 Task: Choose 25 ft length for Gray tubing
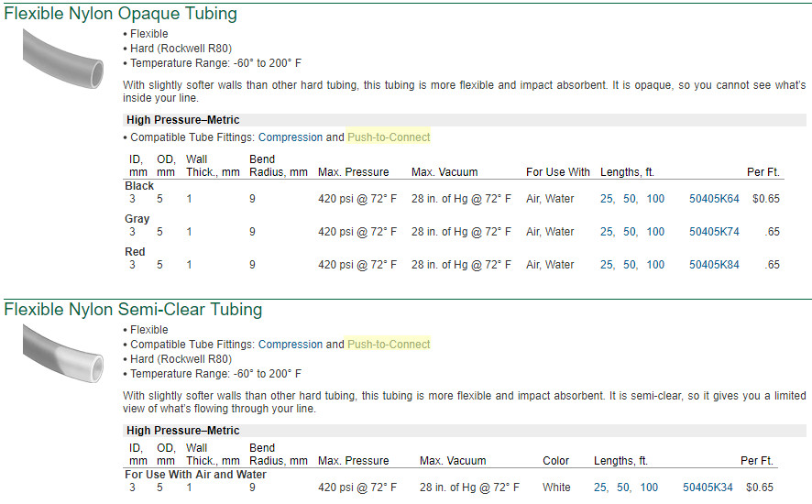pyautogui.click(x=607, y=232)
